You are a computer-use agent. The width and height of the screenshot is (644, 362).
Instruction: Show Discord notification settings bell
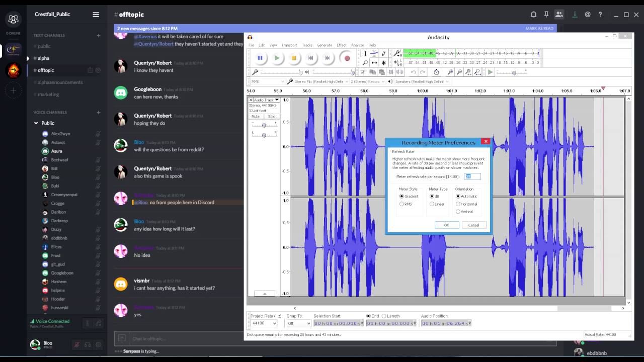pyautogui.click(x=533, y=15)
